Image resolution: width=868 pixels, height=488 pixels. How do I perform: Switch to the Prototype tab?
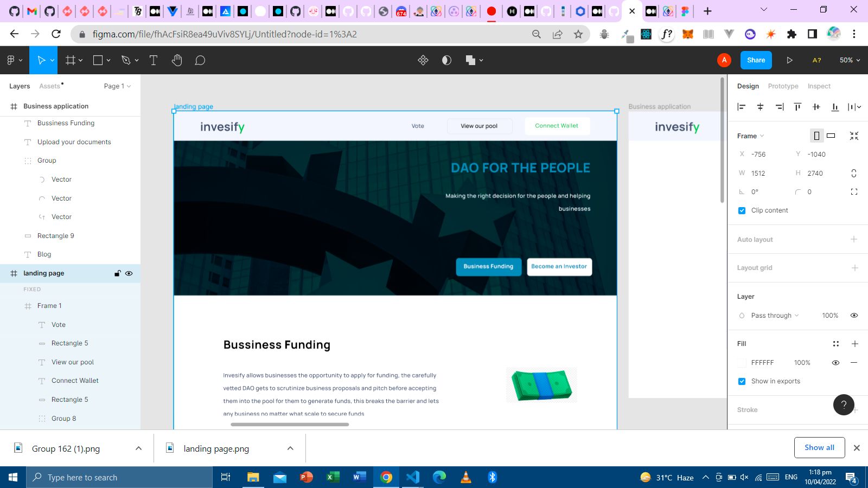point(783,86)
